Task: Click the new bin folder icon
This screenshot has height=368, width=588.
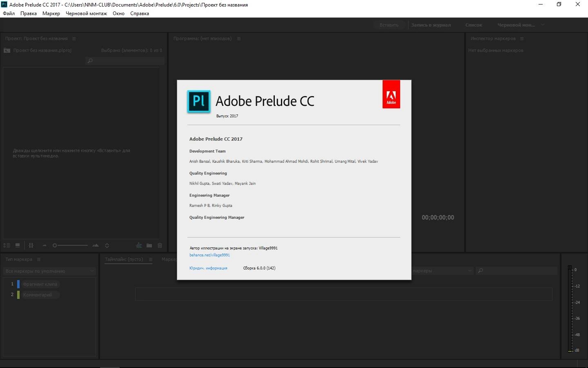Action: [x=149, y=245]
